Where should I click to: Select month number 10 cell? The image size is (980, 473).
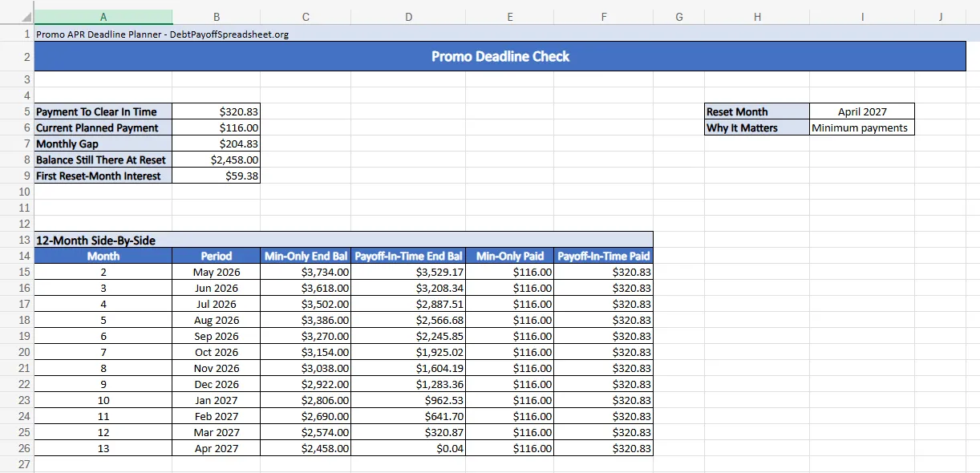(103, 400)
